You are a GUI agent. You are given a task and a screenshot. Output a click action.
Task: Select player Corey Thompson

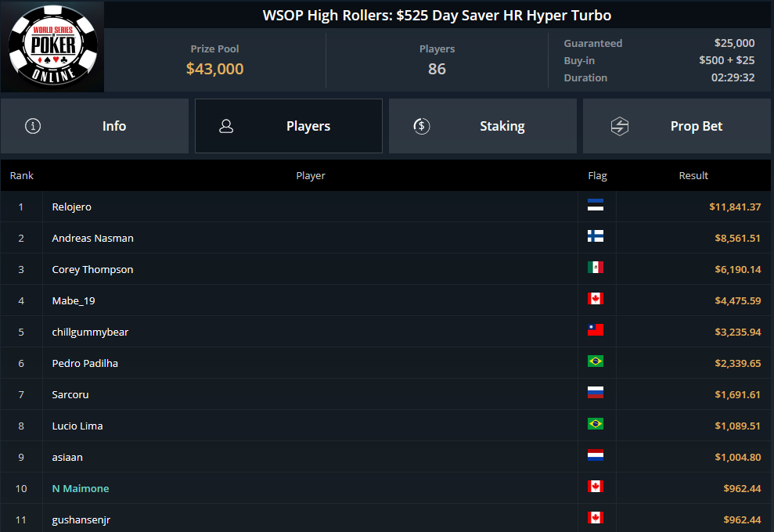pyautogui.click(x=93, y=269)
